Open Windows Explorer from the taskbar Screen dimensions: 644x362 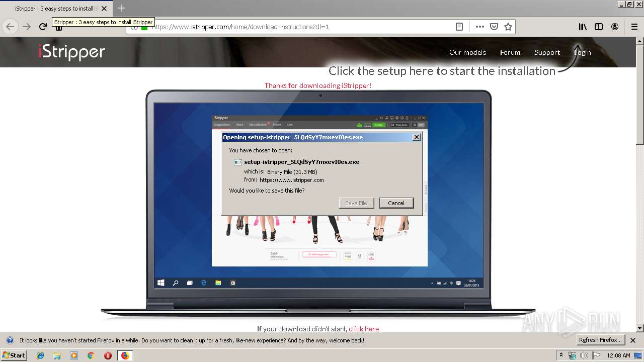coord(57,355)
